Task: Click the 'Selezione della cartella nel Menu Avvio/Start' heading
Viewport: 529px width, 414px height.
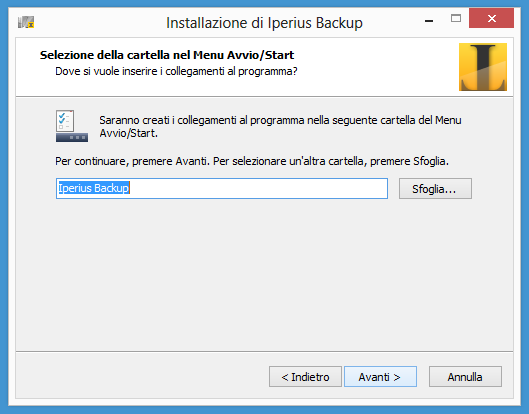Action: point(167,55)
